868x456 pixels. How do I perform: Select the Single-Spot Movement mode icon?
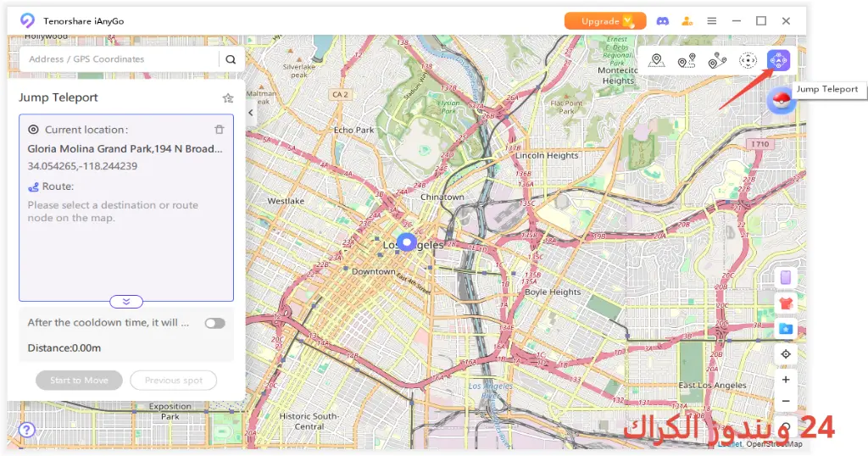[x=687, y=60]
